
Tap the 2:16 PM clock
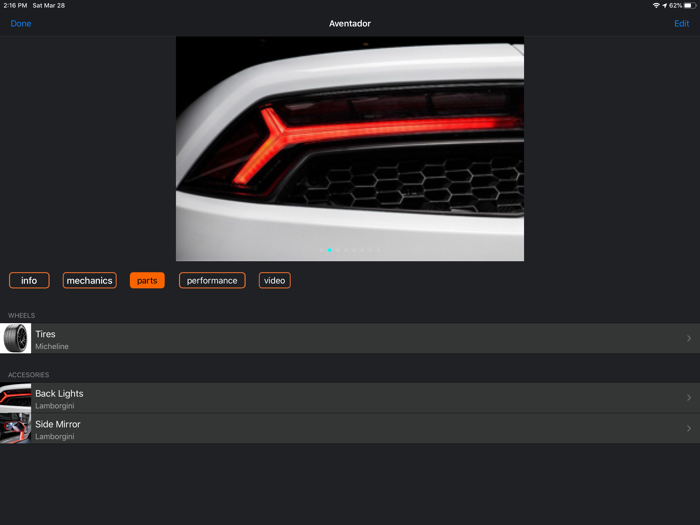tap(15, 5)
